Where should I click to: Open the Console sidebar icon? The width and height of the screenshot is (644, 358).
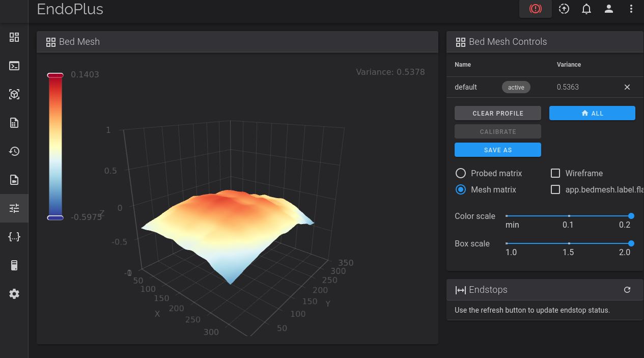click(x=14, y=66)
